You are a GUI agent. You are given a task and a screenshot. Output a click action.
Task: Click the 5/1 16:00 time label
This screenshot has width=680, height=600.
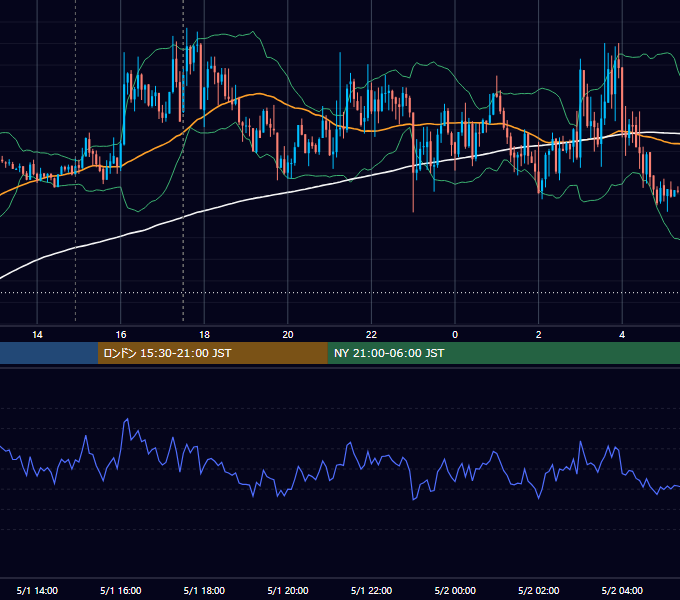(x=121, y=590)
